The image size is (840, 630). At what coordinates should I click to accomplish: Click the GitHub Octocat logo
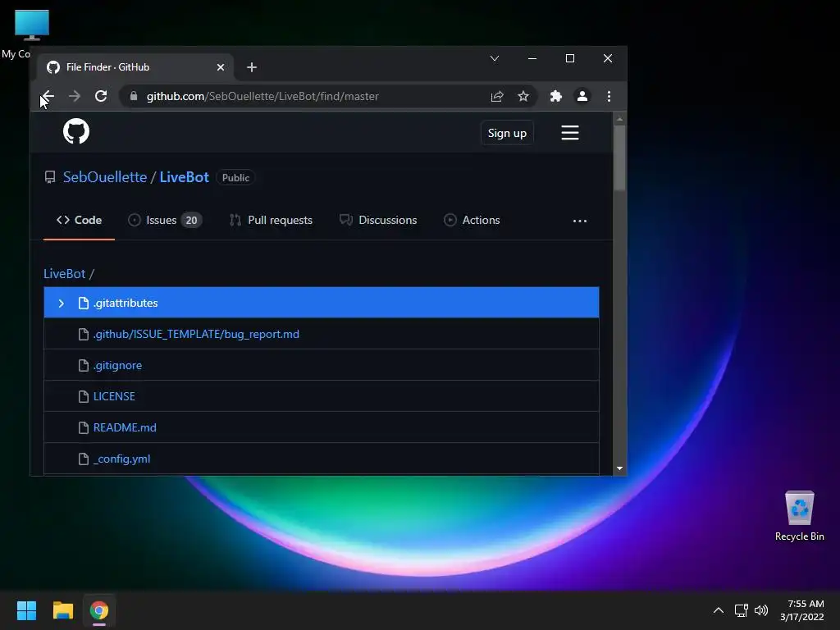[76, 131]
